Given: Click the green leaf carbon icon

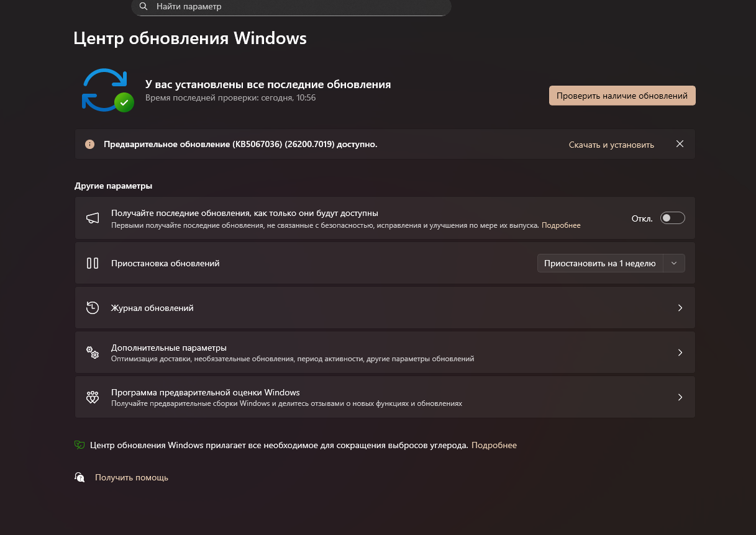Looking at the screenshot, I should pos(80,445).
